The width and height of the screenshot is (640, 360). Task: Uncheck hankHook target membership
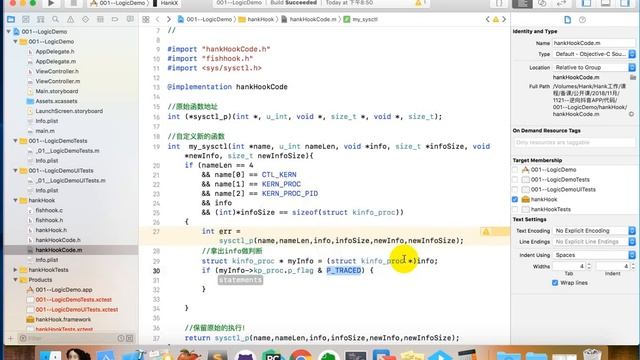(x=515, y=199)
